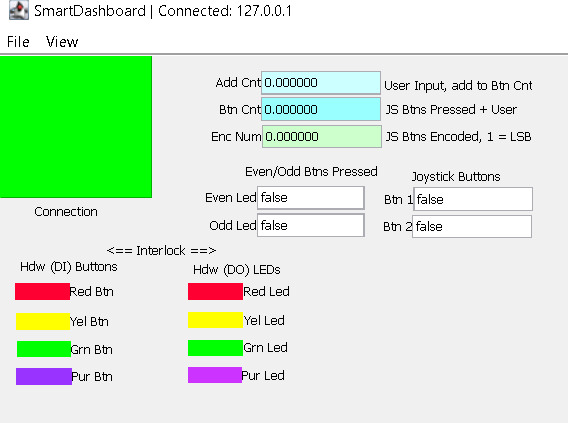Click the SmartDashboard app icon in title bar

pos(18,10)
